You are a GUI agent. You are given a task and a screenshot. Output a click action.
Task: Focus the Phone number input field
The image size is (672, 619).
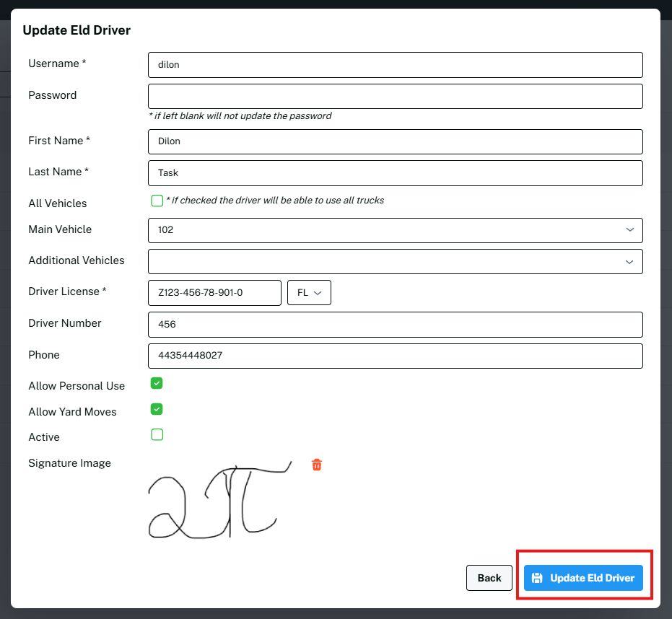pyautogui.click(x=395, y=356)
